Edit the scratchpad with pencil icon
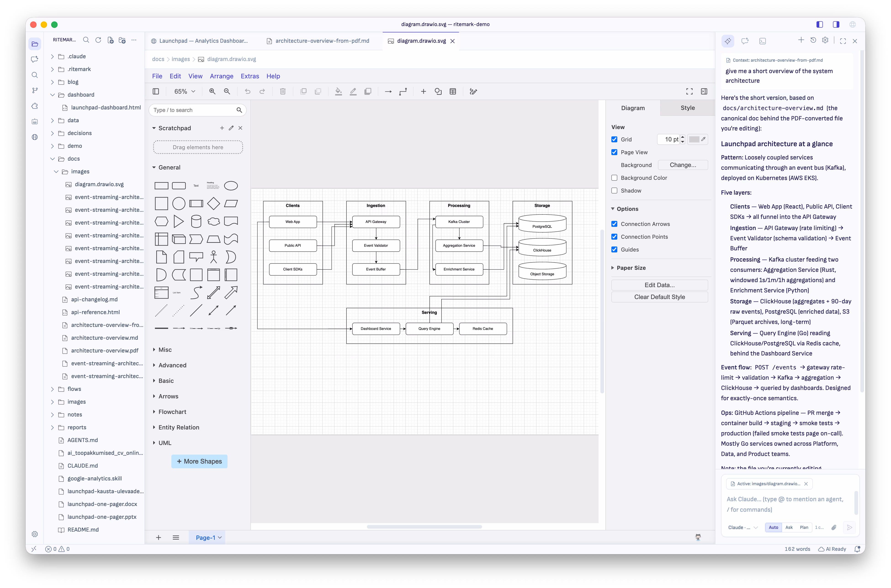891x588 pixels. click(231, 128)
